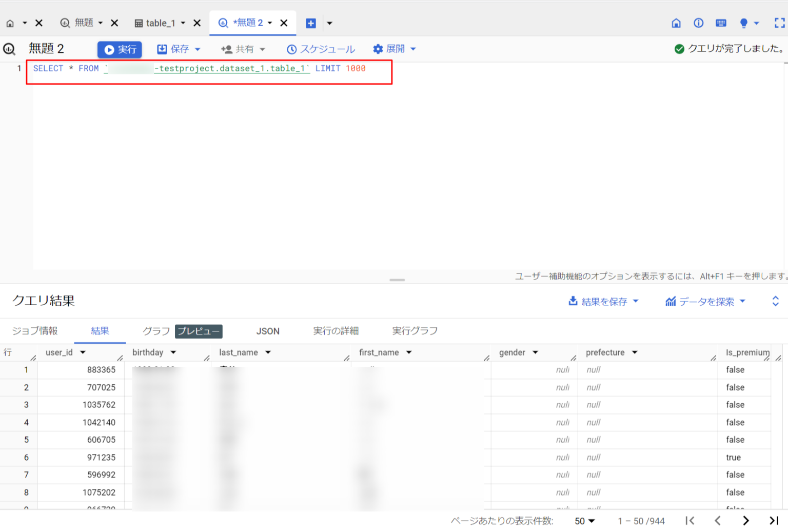The image size is (788, 532).
Task: Go to next results page
Action: [746, 521]
